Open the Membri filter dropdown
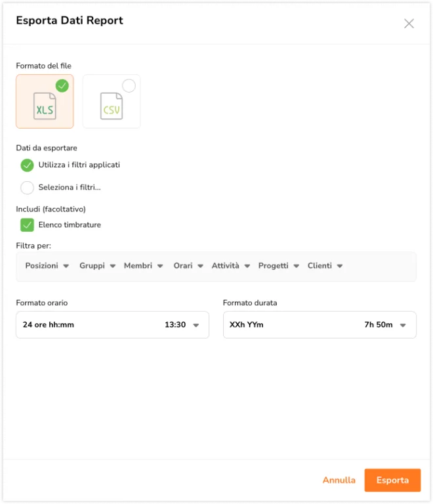Viewport: 433px width, 504px height. [x=143, y=266]
